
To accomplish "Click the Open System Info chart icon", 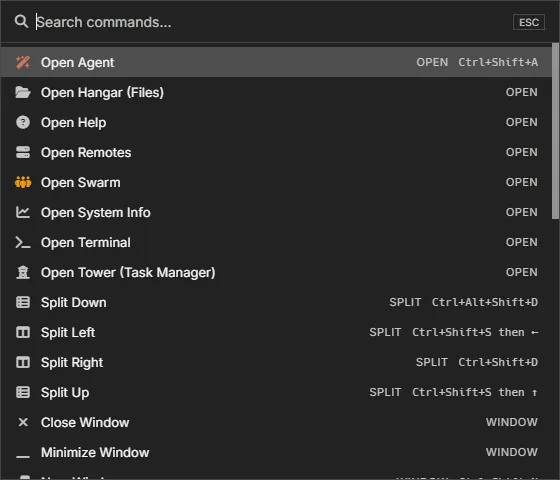I will point(23,212).
